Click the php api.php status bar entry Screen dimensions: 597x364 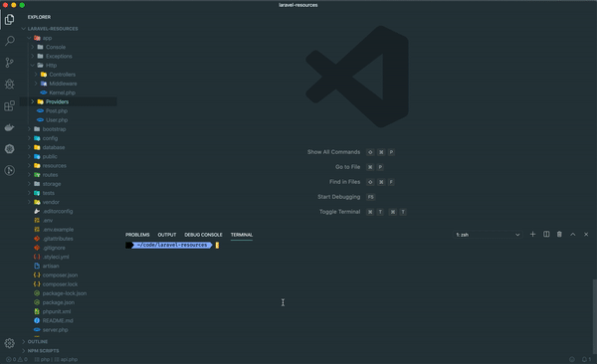pyautogui.click(x=56, y=359)
